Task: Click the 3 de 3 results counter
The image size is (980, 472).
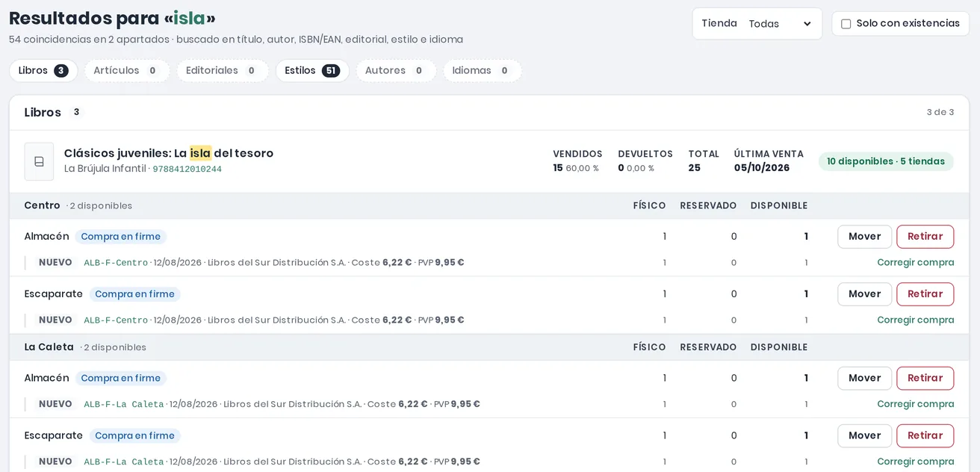Action: (940, 112)
